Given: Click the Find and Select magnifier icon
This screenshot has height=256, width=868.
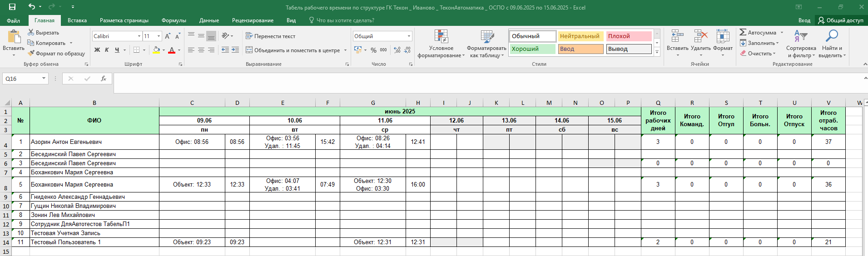Looking at the screenshot, I should click(832, 36).
